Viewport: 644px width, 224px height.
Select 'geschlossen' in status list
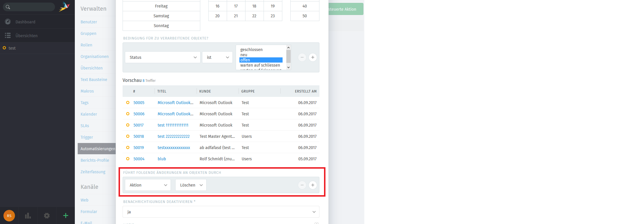point(261,50)
